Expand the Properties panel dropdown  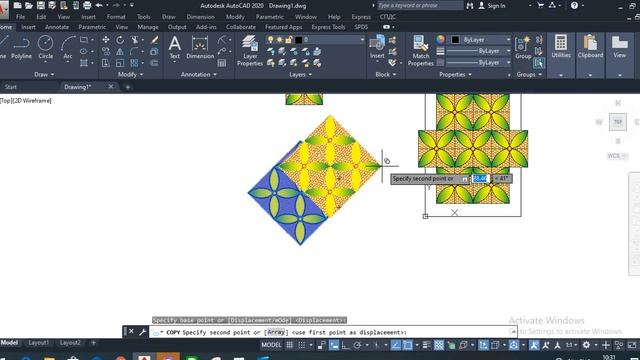[455, 74]
